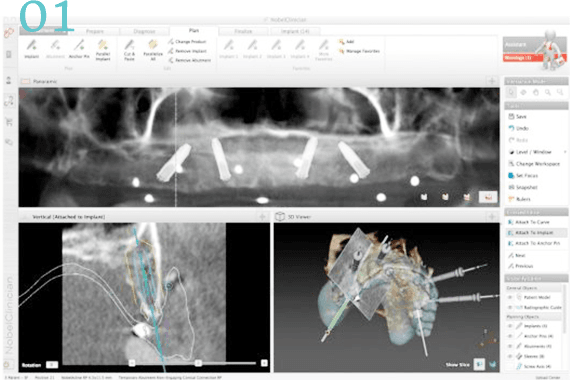Toggle visibility of Abutments
This screenshot has height=380, width=570.
(510, 346)
